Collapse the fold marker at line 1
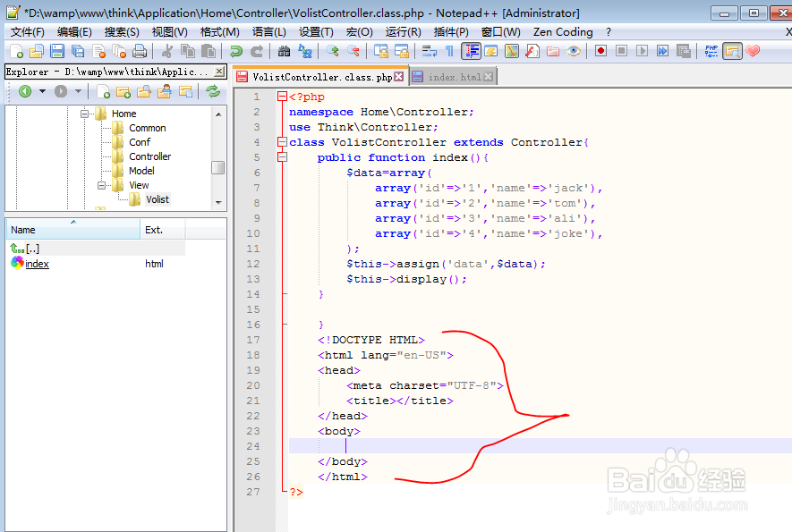The image size is (792, 532). (x=283, y=97)
